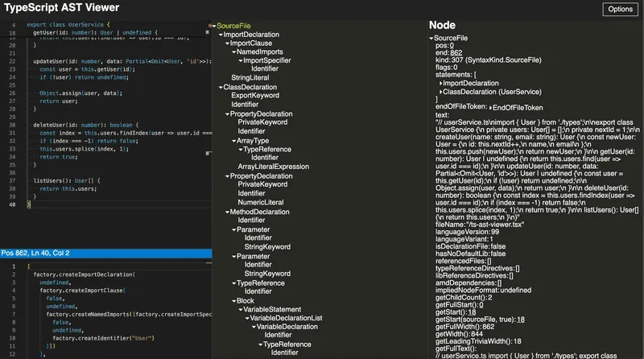
Task: Click the Pos 862, Ln 40, Col 2 status bar
Action: point(106,253)
